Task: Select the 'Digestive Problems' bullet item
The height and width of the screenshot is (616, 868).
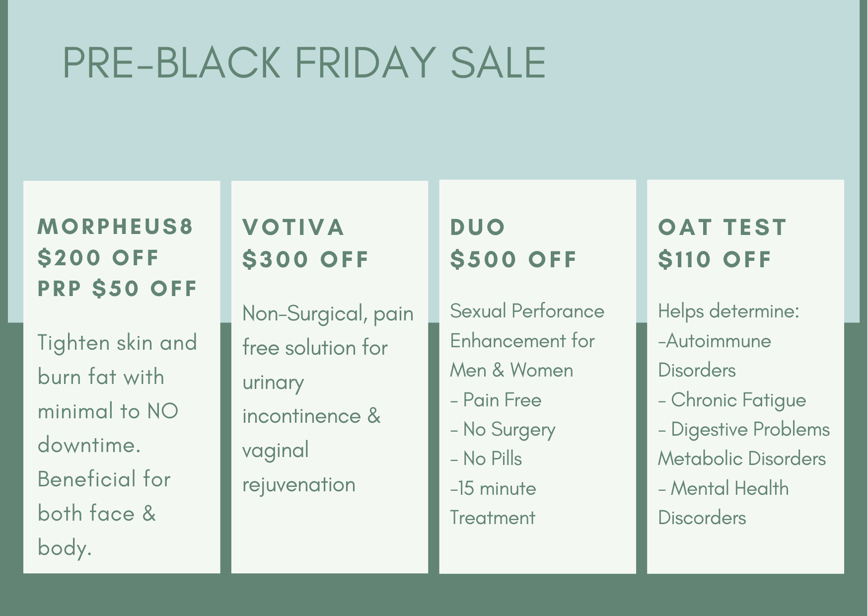Action: tap(744, 430)
